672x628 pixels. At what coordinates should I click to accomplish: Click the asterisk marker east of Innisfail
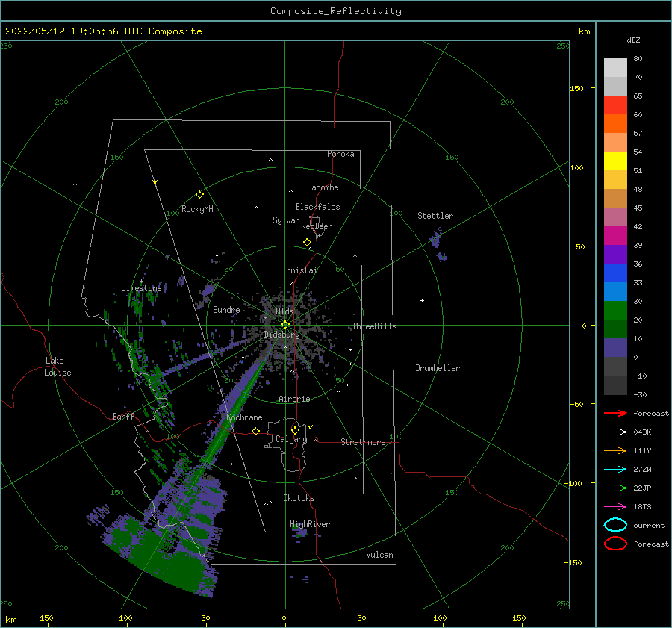(355, 256)
